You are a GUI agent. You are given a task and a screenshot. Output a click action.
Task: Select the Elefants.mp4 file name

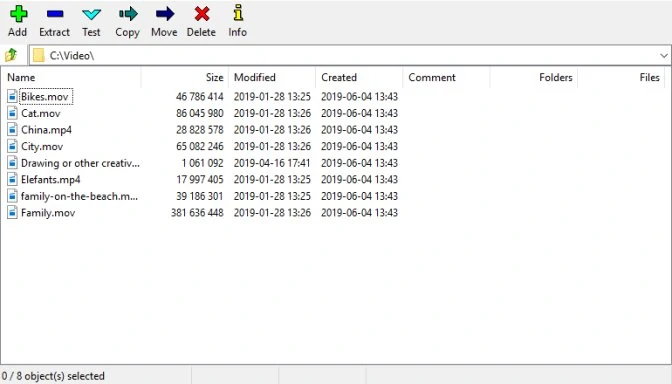point(51,180)
